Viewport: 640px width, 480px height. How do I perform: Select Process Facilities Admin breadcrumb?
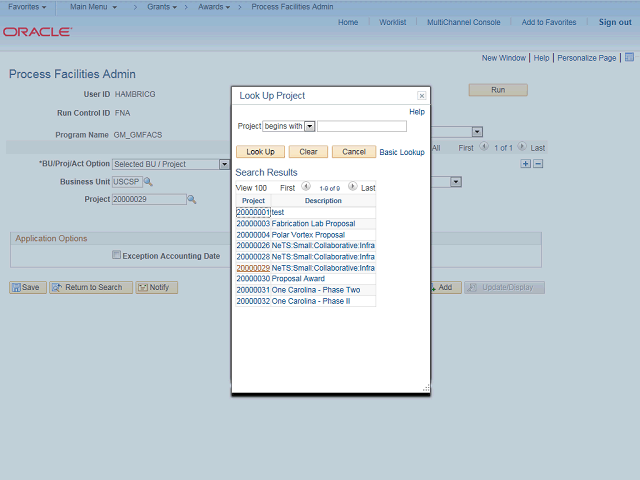click(x=292, y=7)
